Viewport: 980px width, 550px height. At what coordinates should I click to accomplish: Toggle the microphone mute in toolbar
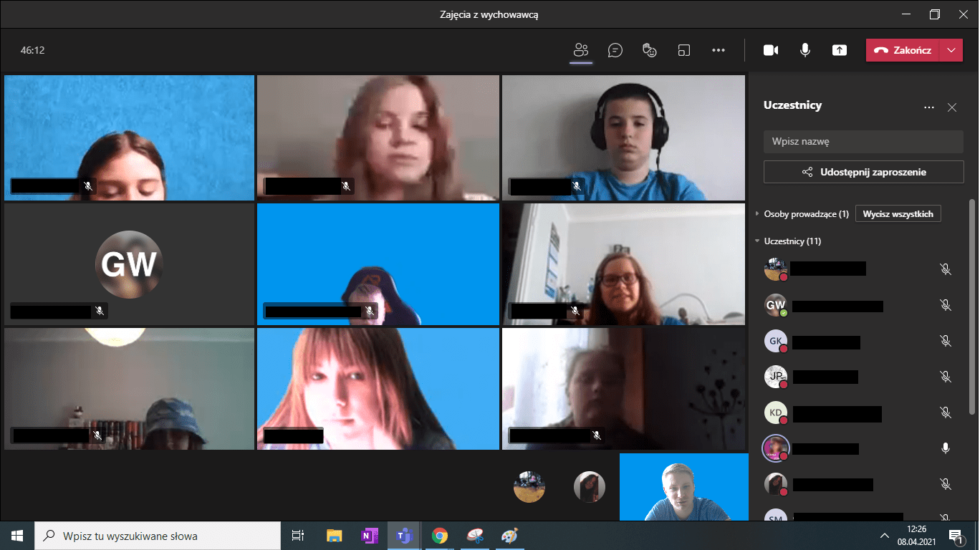(x=805, y=50)
